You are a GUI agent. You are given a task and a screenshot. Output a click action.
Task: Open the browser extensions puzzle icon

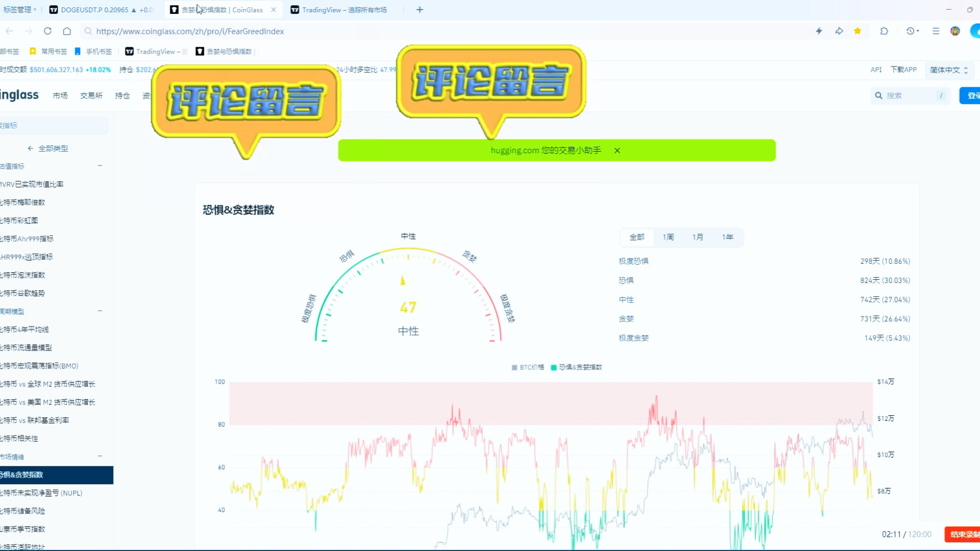[x=884, y=31]
